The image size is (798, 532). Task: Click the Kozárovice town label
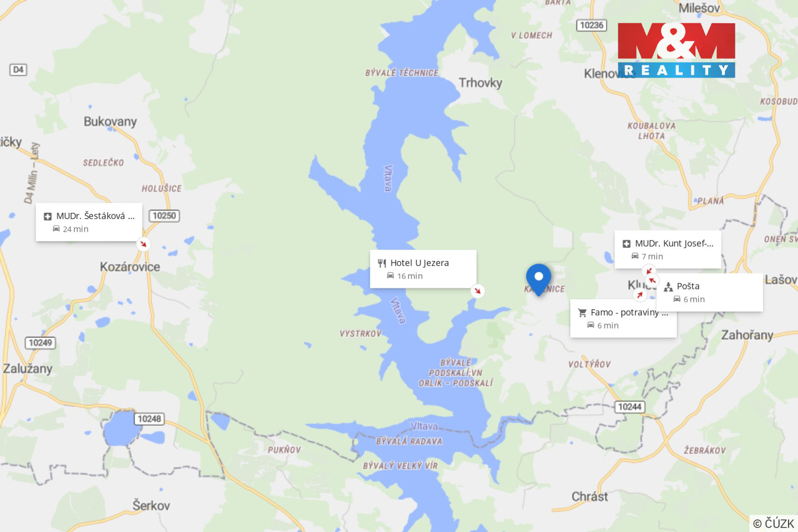coord(130,267)
